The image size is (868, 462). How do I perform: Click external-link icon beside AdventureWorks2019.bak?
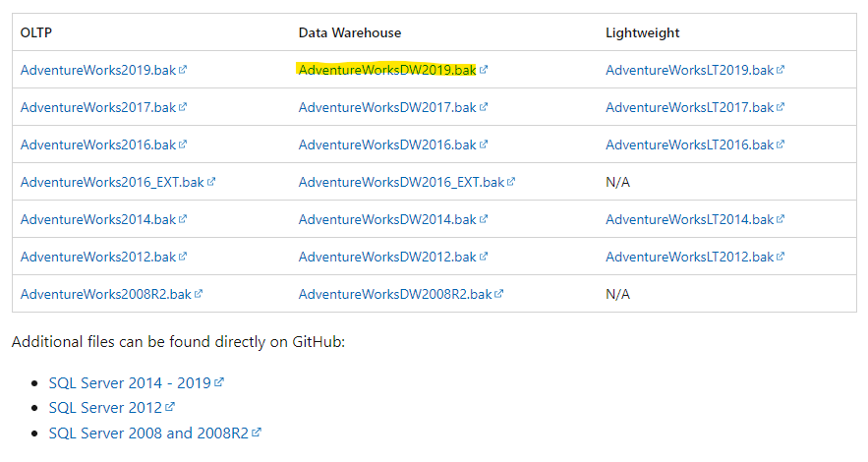pyautogui.click(x=183, y=69)
